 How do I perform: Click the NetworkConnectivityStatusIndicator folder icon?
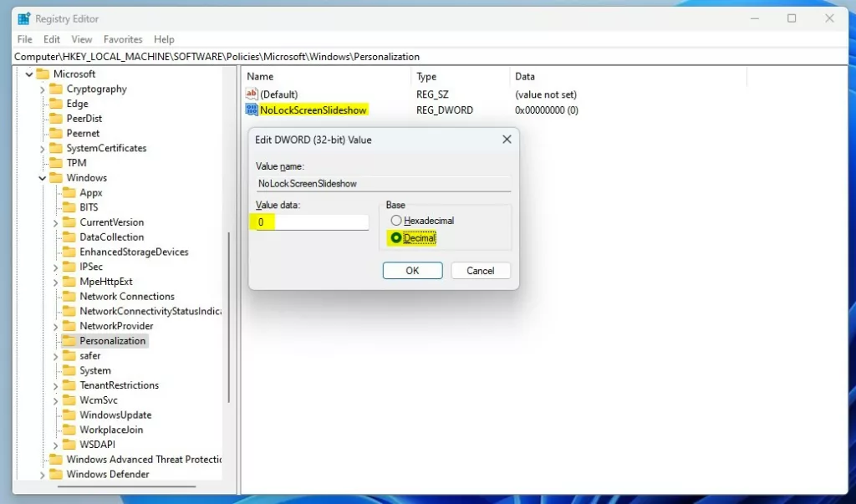[69, 311]
